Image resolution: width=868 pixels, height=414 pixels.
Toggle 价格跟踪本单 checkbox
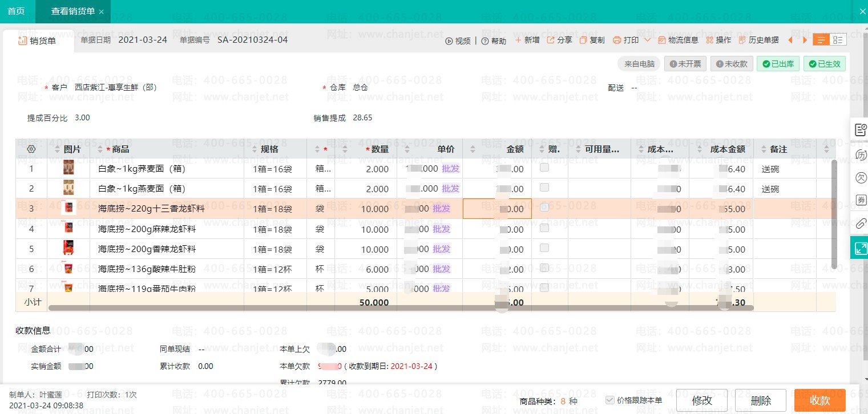point(610,400)
